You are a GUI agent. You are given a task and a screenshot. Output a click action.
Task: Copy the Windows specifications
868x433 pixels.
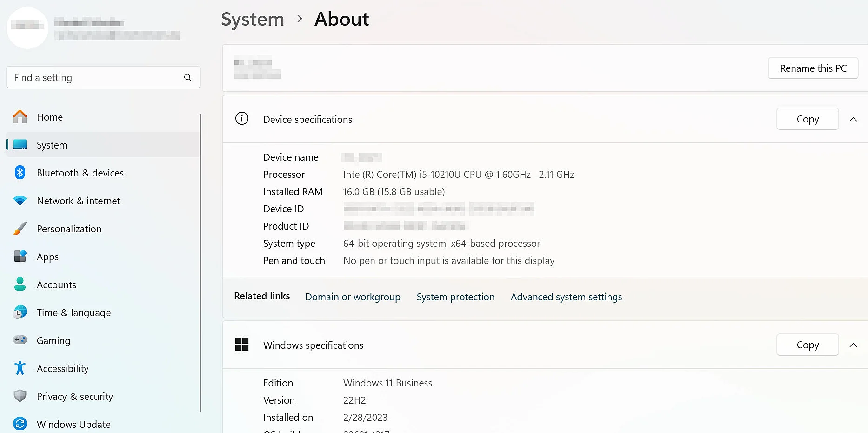coord(808,345)
